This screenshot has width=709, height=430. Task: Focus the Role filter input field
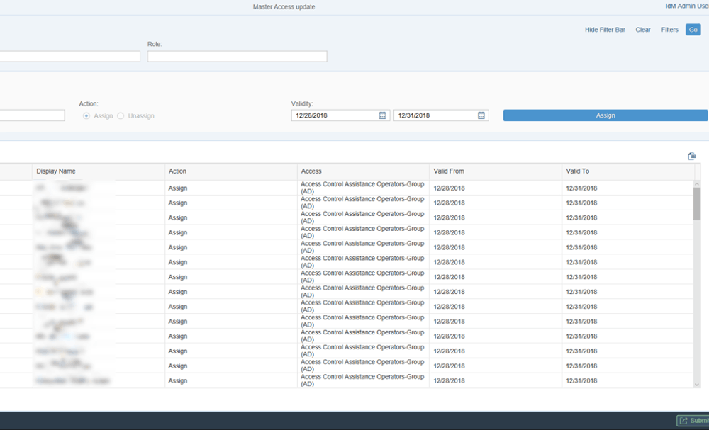point(237,56)
